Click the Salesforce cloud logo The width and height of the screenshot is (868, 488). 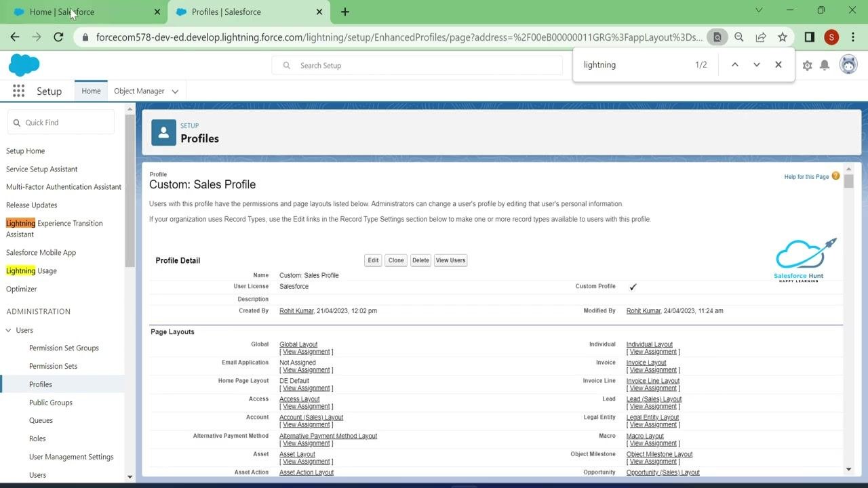24,65
